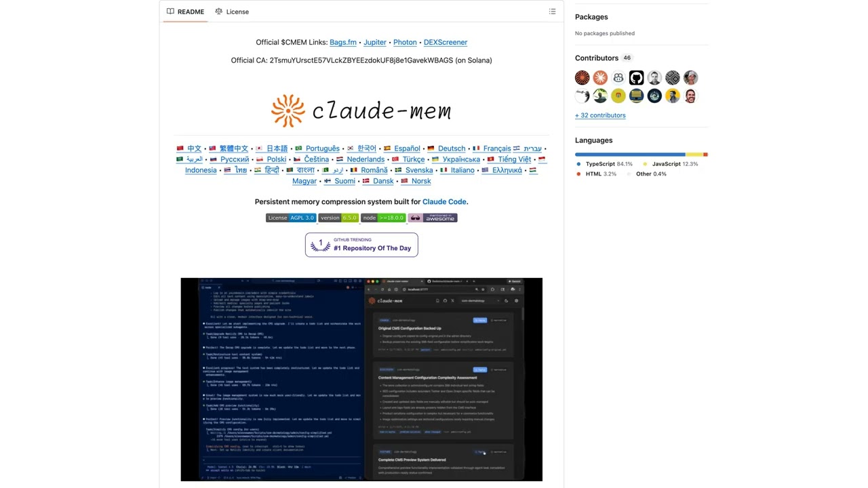Open the Suomi translation link
Viewport: 868px width, 488px height.
click(x=340, y=181)
